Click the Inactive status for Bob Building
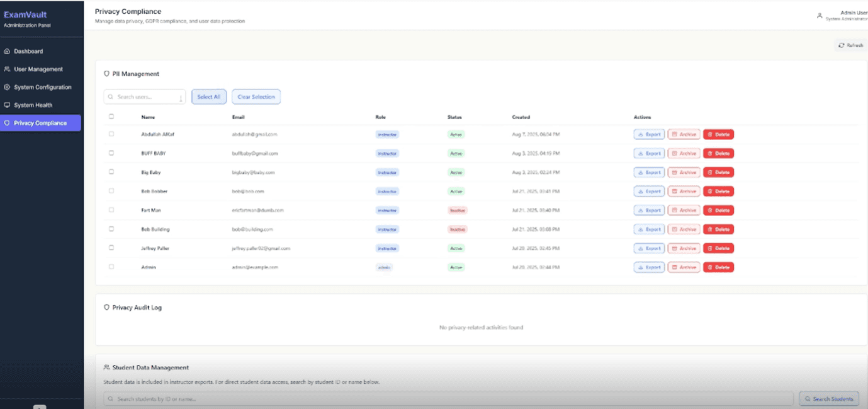The height and width of the screenshot is (409, 868). click(x=458, y=229)
